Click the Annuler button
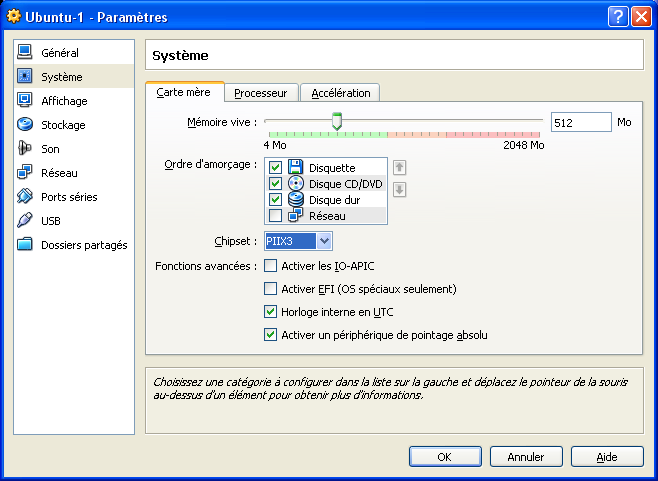This screenshot has height=481, width=658. [x=526, y=456]
